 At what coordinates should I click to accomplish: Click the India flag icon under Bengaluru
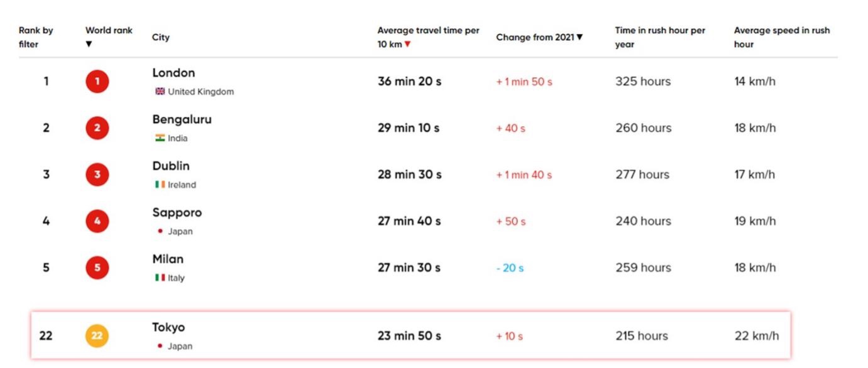(160, 138)
